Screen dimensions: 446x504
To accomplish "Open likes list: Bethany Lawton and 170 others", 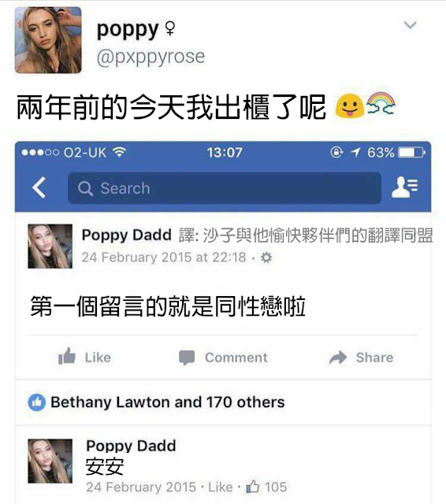I will (168, 402).
